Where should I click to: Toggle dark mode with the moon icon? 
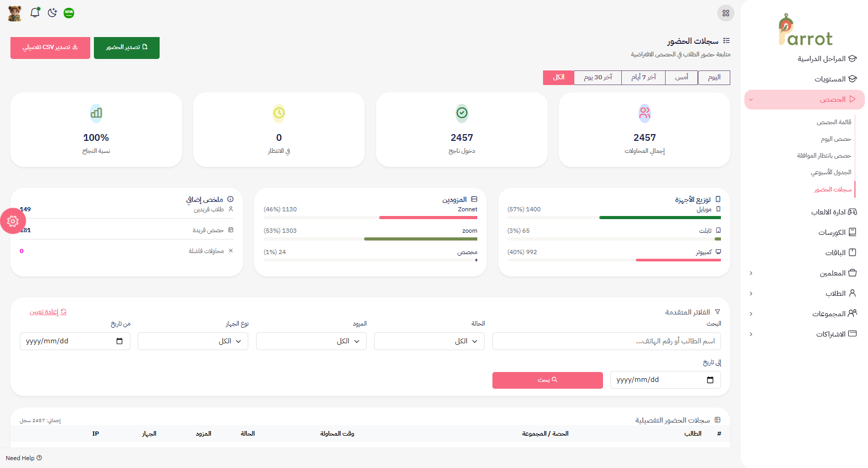tap(52, 13)
